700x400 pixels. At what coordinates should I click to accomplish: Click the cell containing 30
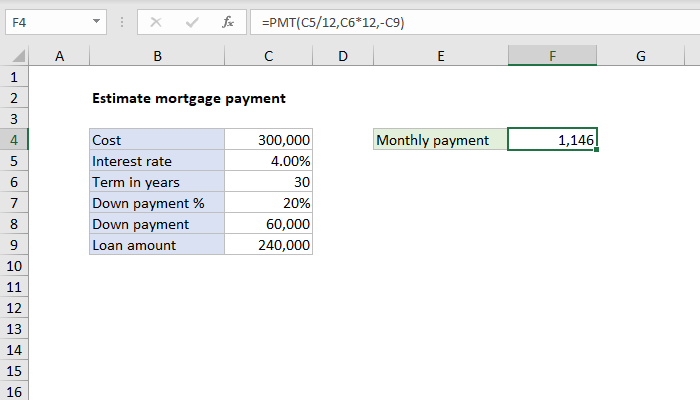[x=268, y=182]
